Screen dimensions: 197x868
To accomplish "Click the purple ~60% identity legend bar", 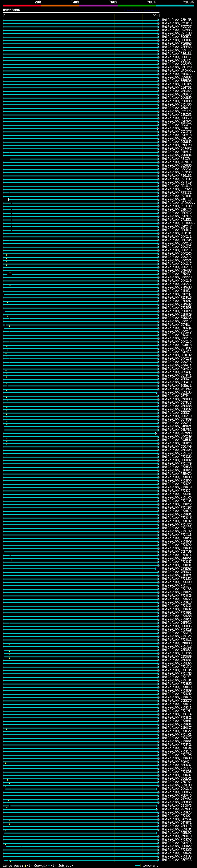I will 98,6.
